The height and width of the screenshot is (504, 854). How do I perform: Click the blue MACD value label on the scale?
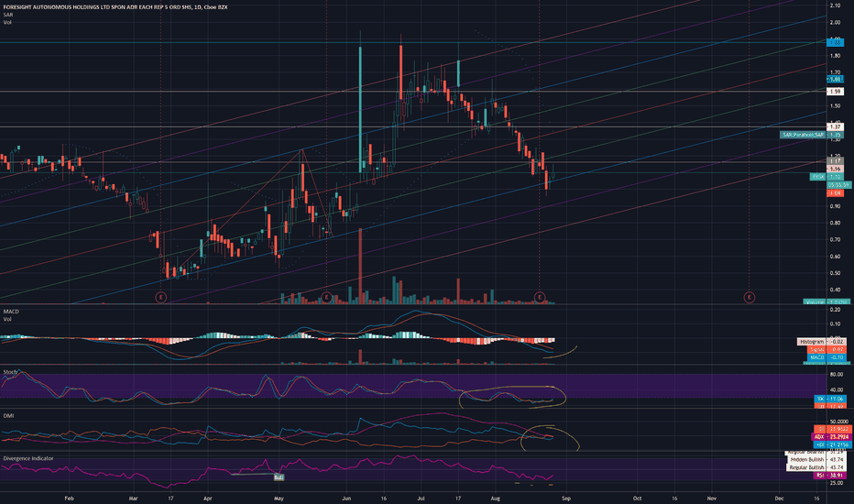click(x=827, y=357)
